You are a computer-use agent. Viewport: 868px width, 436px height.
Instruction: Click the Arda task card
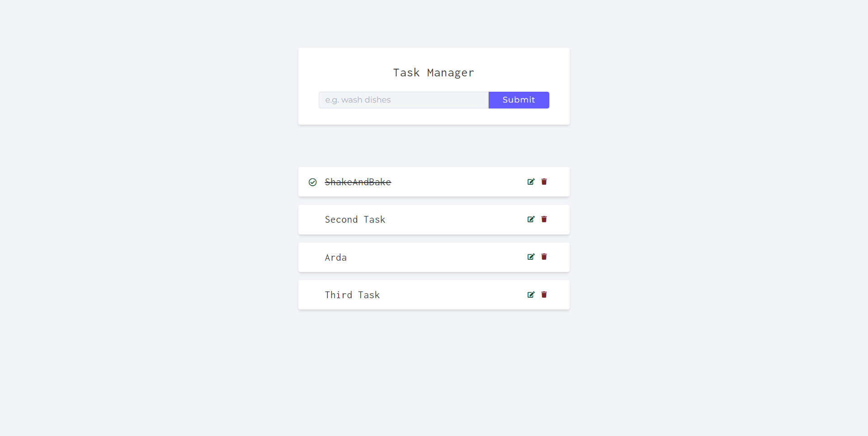[x=448, y=257]
